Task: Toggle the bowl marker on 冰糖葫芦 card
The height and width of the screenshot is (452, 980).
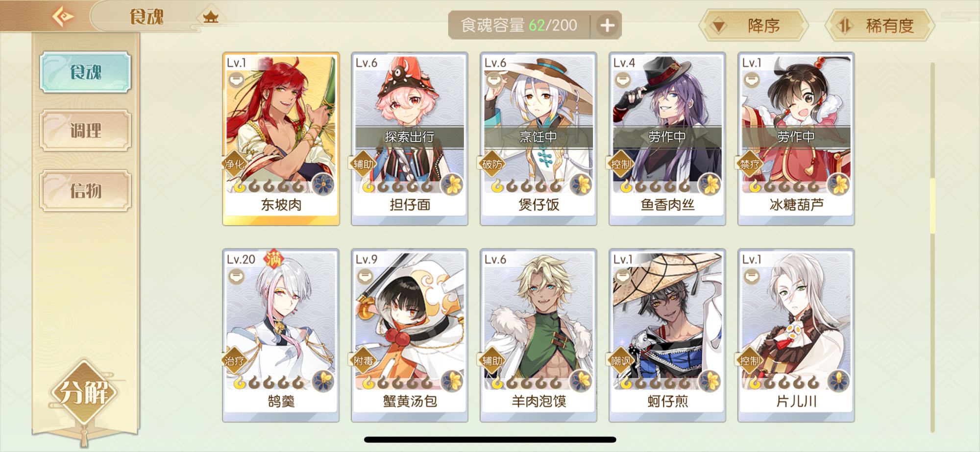Action: pos(752,79)
